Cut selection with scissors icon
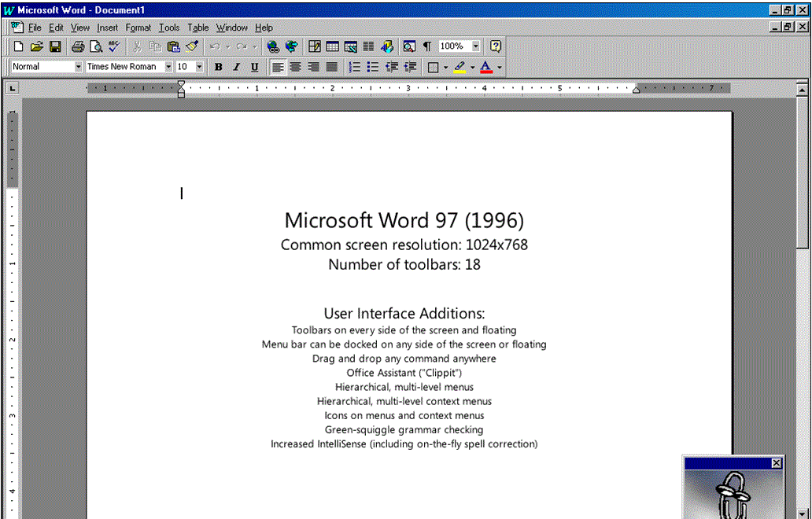 click(137, 46)
